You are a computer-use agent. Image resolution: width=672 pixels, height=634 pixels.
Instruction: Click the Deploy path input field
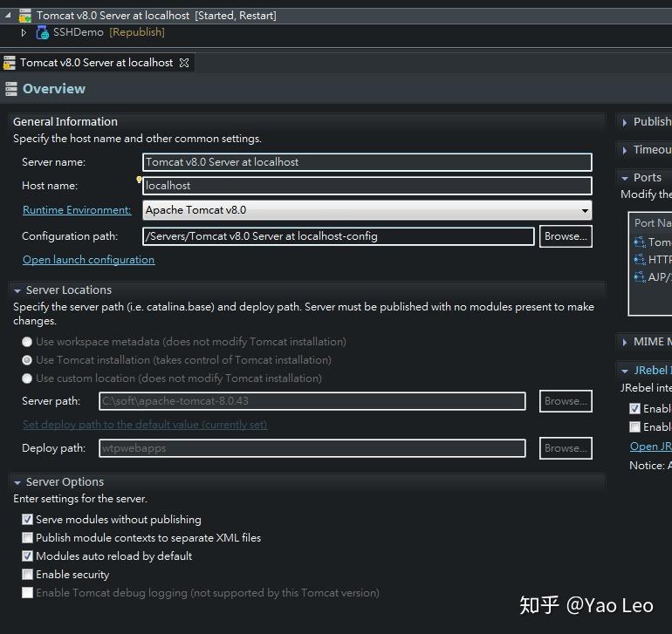pyautogui.click(x=312, y=448)
